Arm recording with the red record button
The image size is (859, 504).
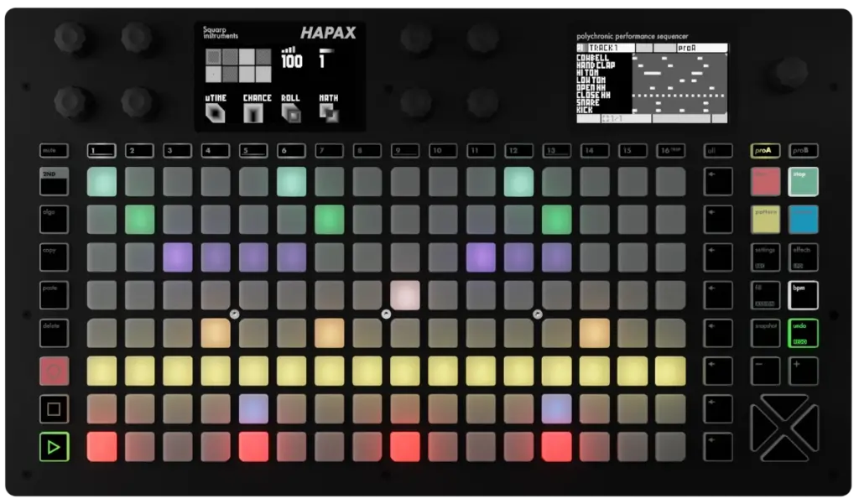pyautogui.click(x=54, y=372)
